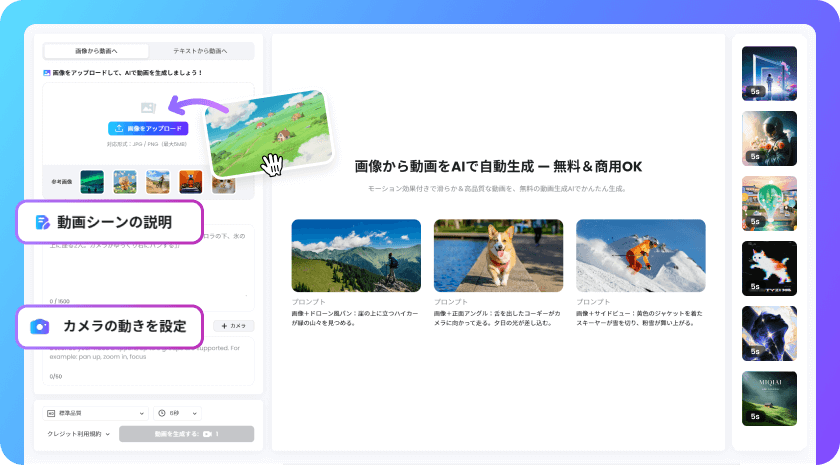Open the MIQIAI green hillside 5s sample

769,399
